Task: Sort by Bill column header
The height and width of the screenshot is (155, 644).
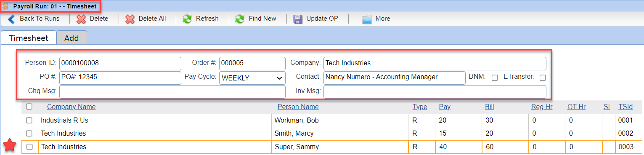Action: point(490,107)
